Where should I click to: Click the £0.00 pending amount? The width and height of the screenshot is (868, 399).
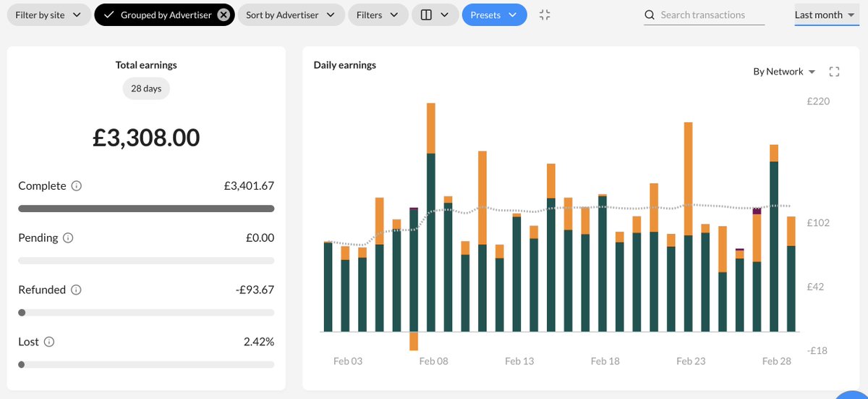259,238
